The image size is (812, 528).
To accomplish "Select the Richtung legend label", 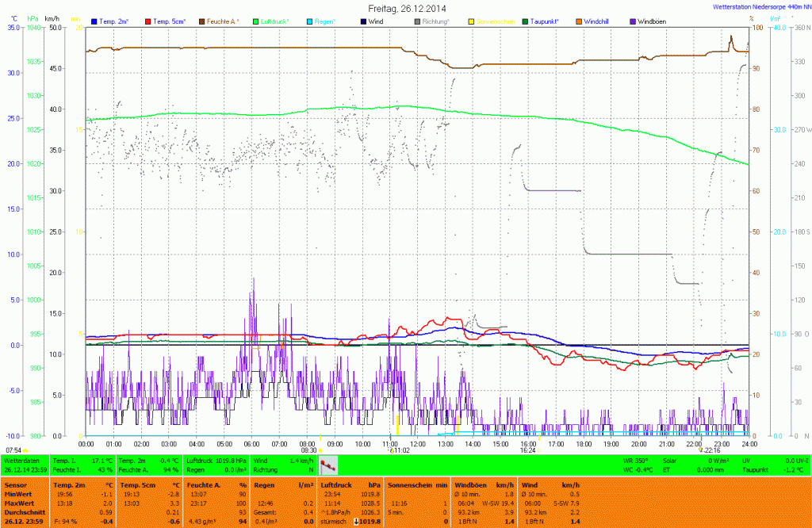I will pyautogui.click(x=435, y=21).
